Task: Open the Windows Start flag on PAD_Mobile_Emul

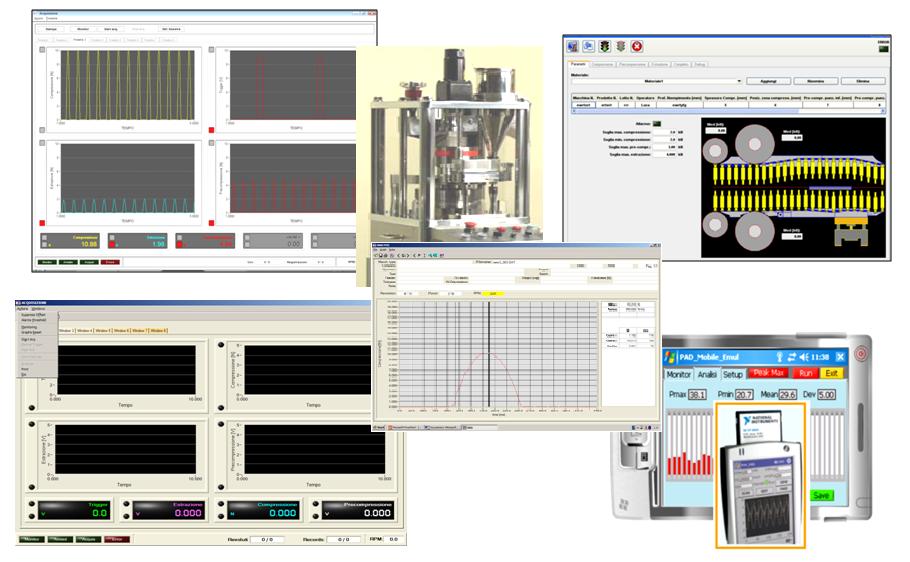Action: [670, 356]
